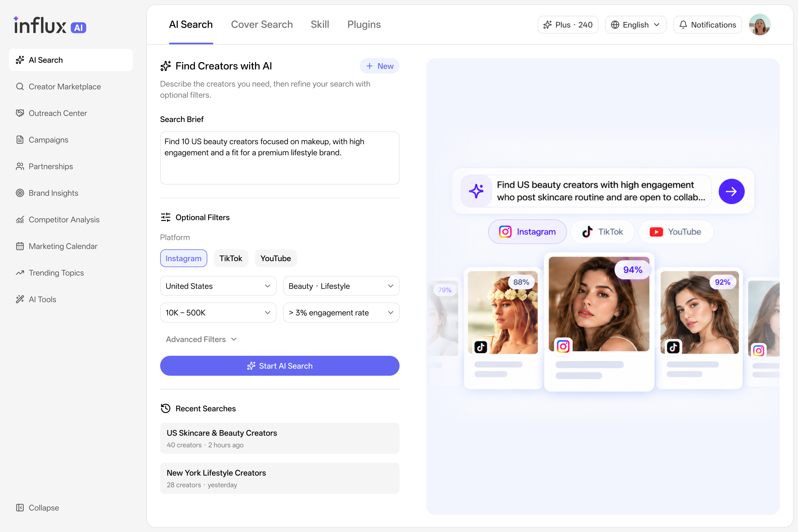
Task: Click the TikTok badge on 88% card
Action: [480, 347]
